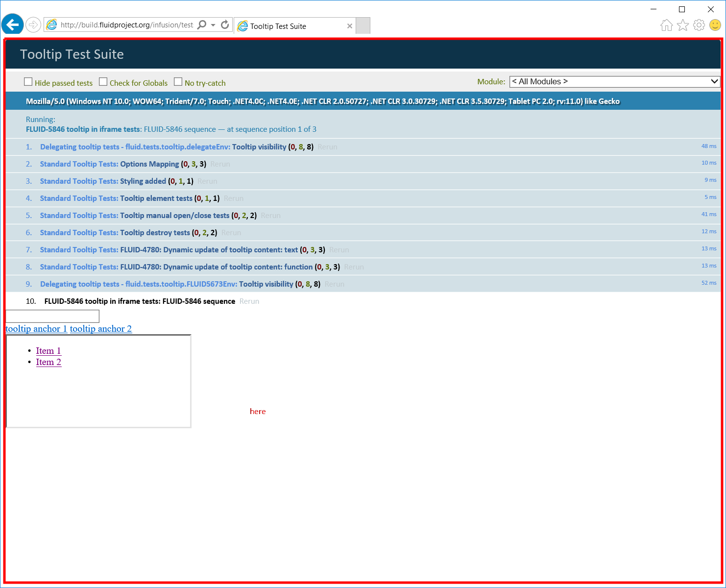Viewport: 726px width, 588px height.
Task: Open the address bar autocomplete dropdown arrow
Action: [213, 25]
